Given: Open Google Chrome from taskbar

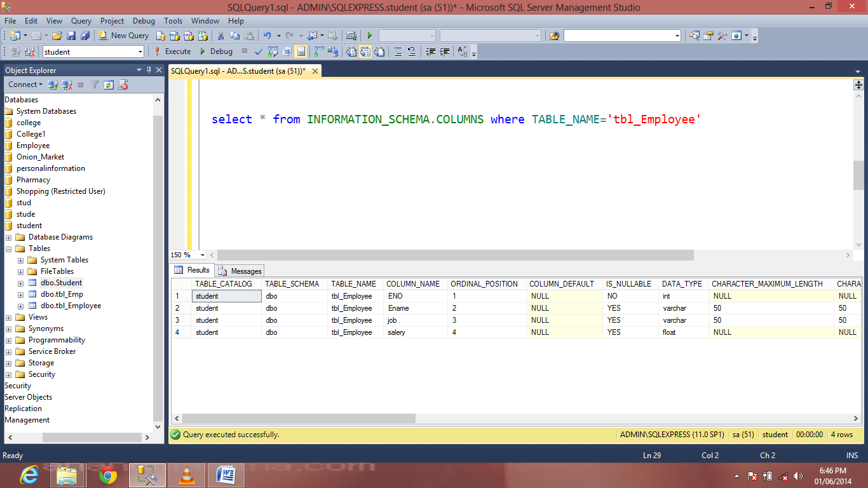Looking at the screenshot, I should tap(107, 475).
